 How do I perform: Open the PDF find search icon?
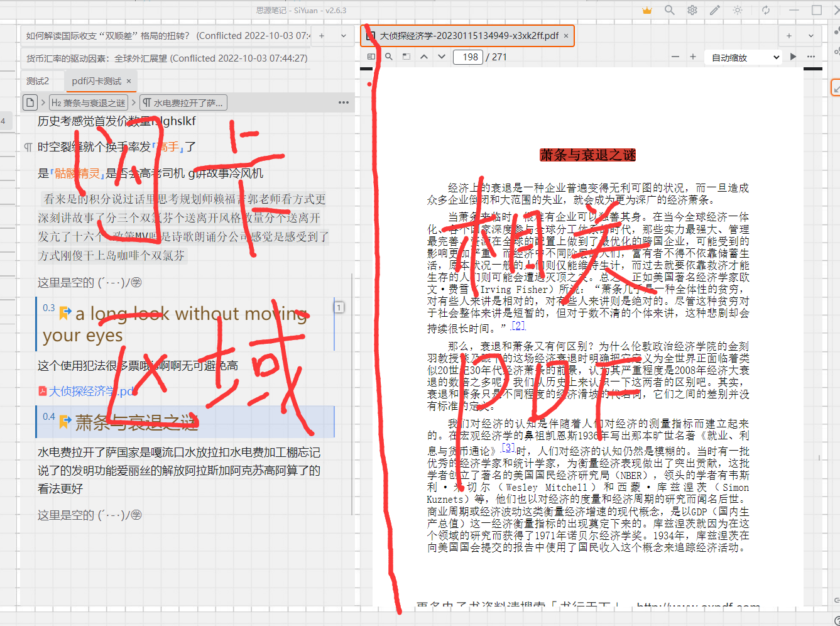(389, 57)
